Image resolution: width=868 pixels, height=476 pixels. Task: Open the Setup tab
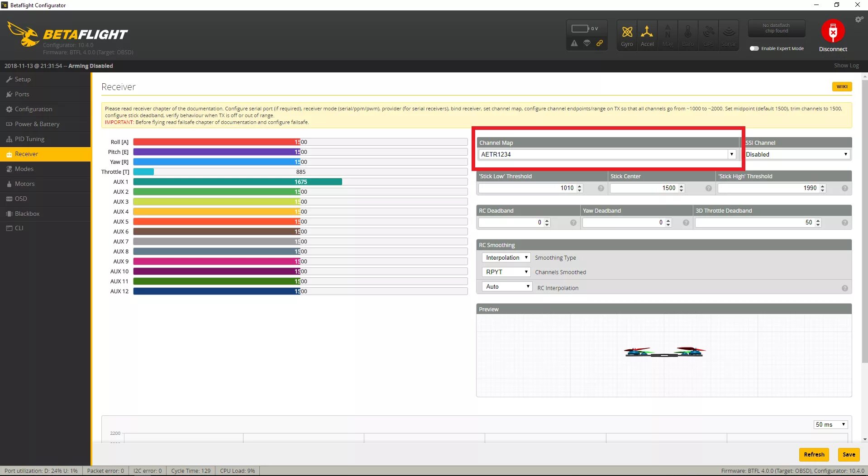pos(45,79)
